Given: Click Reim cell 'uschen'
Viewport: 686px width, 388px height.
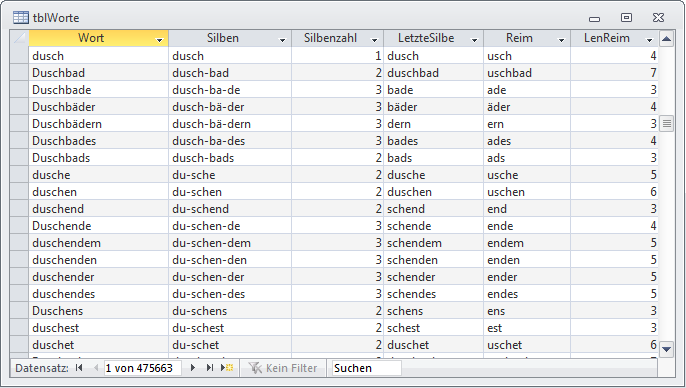Looking at the screenshot, I should [x=527, y=192].
